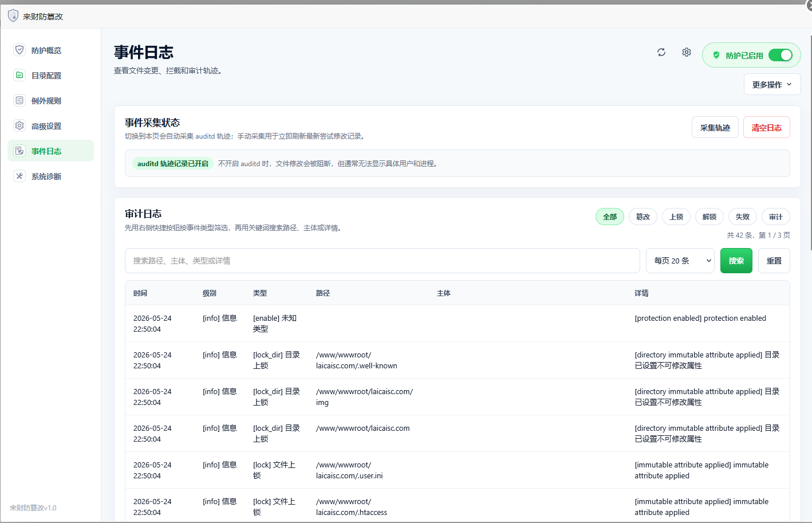Click path /www/wwwroot/laicaisc.com/img
This screenshot has width=812, height=523.
tap(364, 397)
